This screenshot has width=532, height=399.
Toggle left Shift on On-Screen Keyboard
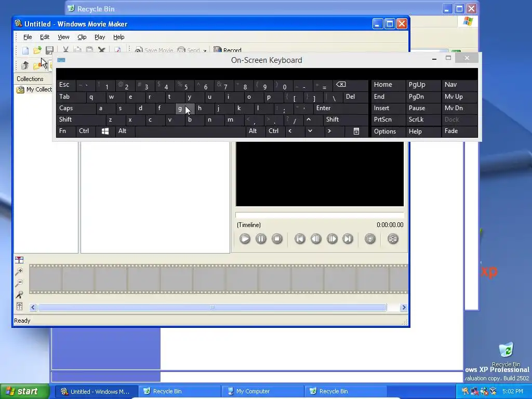(x=81, y=119)
